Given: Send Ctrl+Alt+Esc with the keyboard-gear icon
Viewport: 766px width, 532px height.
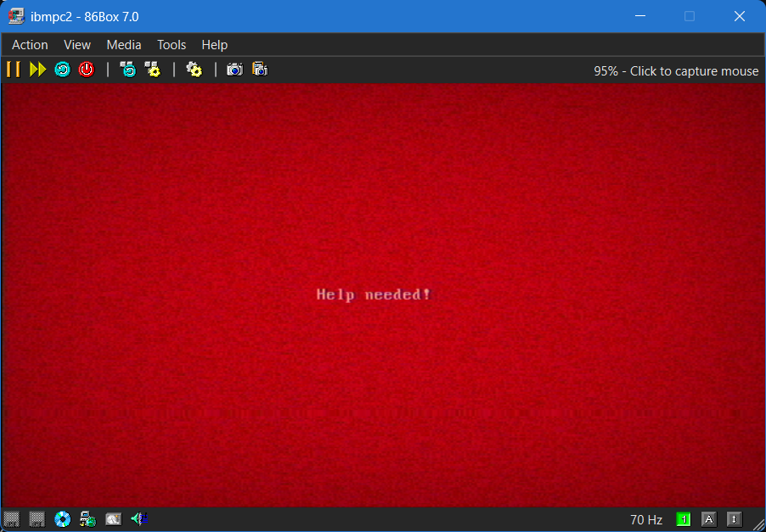Looking at the screenshot, I should 152,70.
